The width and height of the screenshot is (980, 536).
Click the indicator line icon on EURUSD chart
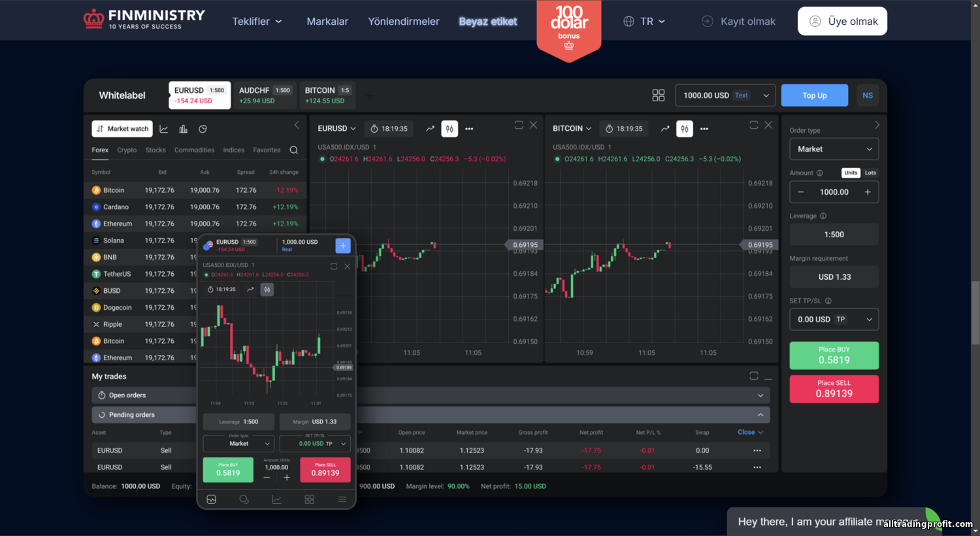430,129
